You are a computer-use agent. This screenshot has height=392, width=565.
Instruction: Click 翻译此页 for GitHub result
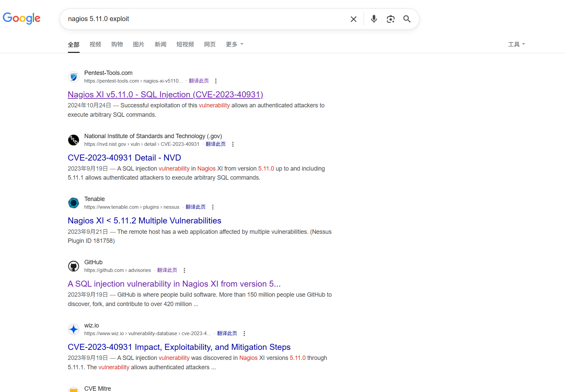point(167,270)
